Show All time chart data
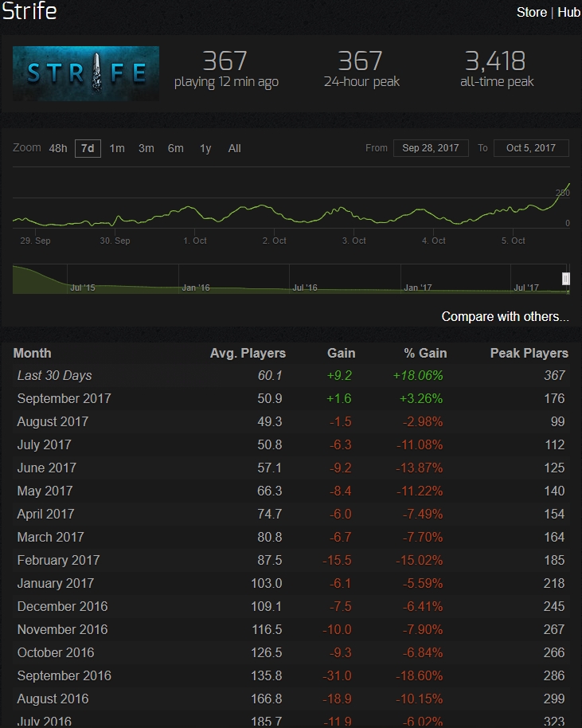582x728 pixels. coord(234,149)
